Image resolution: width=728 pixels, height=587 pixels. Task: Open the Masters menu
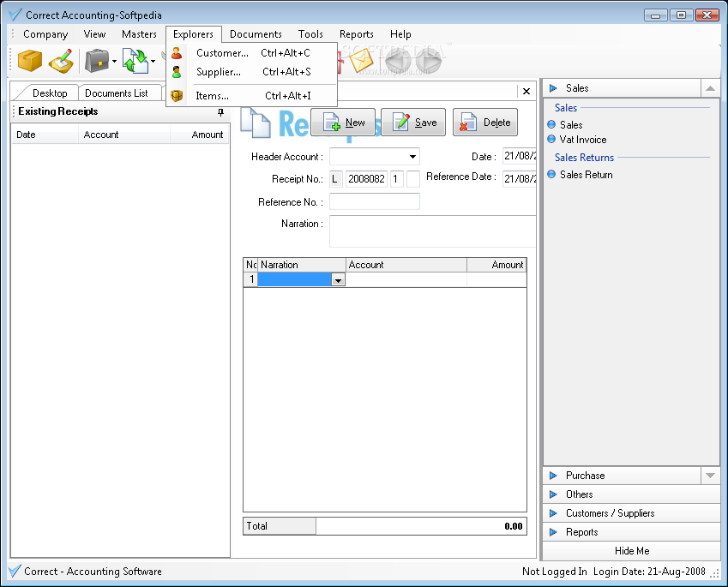point(139,34)
